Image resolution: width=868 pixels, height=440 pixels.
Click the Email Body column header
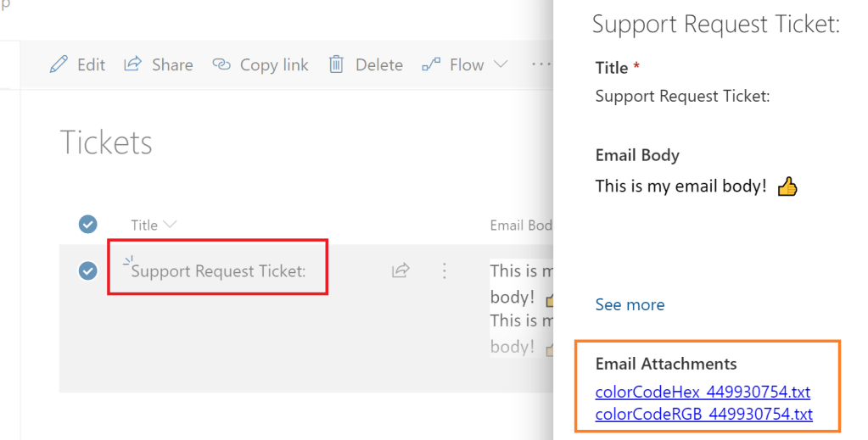coord(521,225)
